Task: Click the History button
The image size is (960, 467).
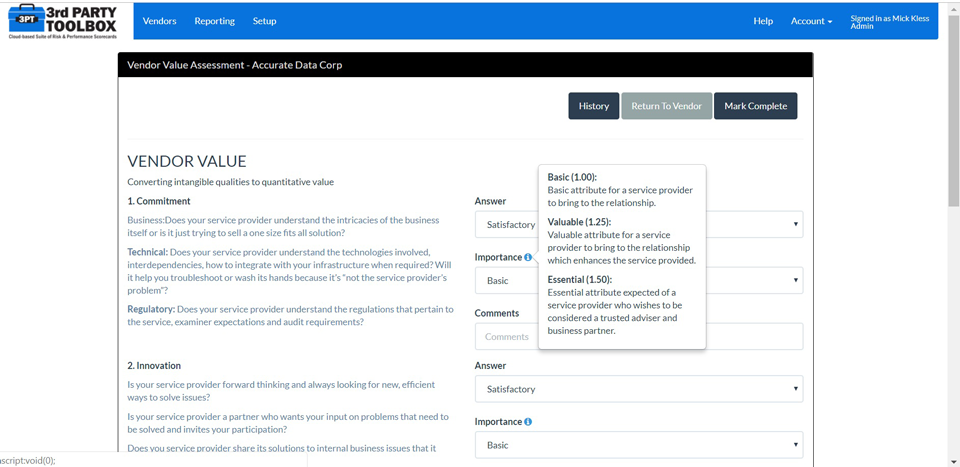Action: pos(594,106)
